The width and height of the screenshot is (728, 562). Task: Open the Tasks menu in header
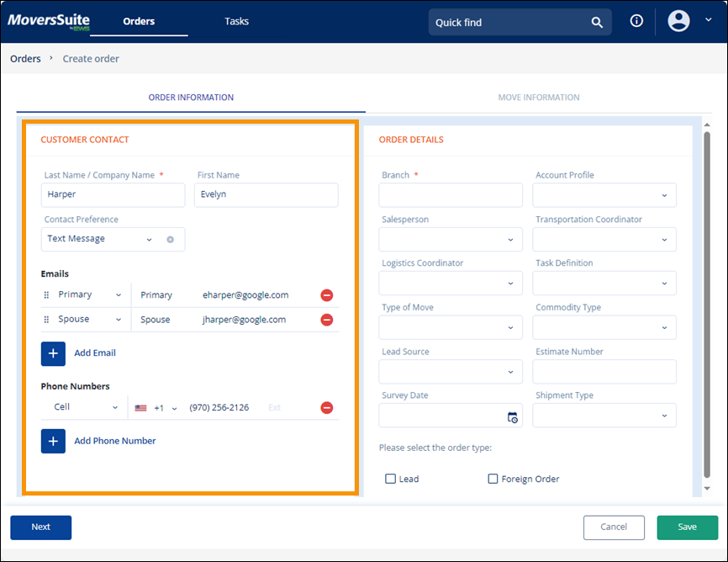tap(236, 21)
